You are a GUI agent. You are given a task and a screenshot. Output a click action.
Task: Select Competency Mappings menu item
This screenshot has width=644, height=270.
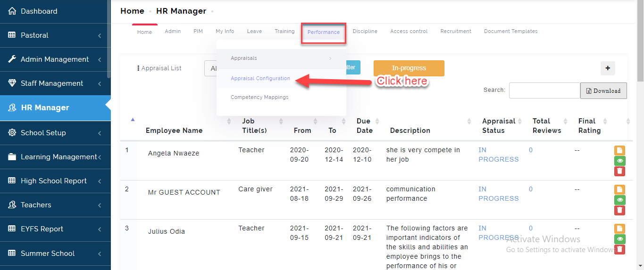click(259, 97)
